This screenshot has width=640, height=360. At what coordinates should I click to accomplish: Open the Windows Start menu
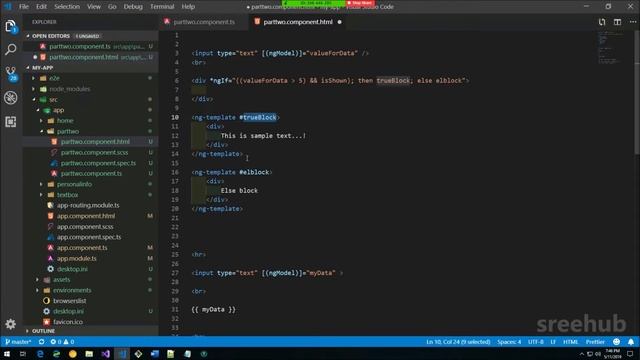(x=7, y=353)
